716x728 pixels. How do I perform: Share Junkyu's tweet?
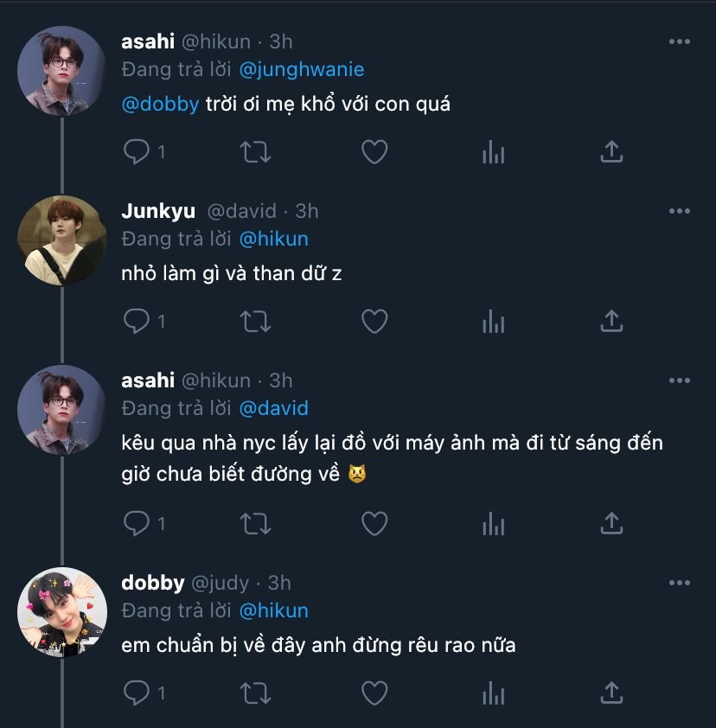(611, 322)
